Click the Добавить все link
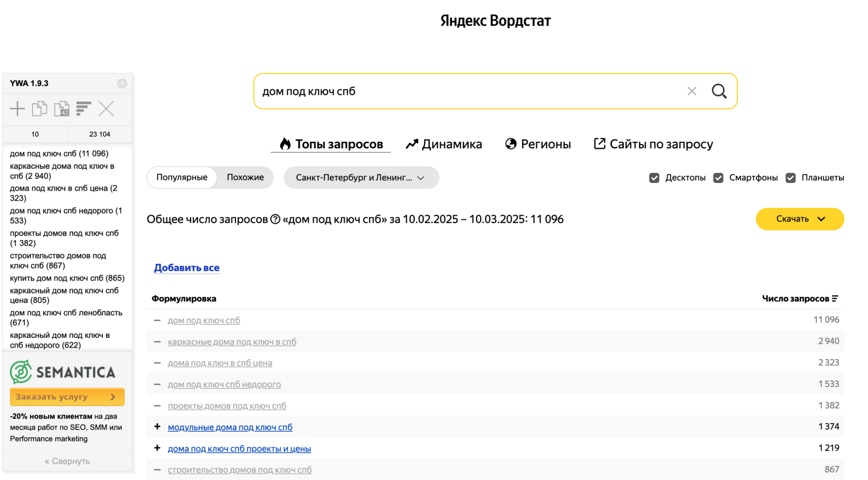 coord(187,268)
